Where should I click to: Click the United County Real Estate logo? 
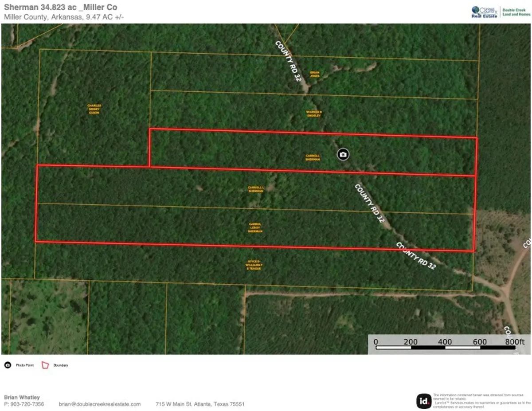[485, 12]
